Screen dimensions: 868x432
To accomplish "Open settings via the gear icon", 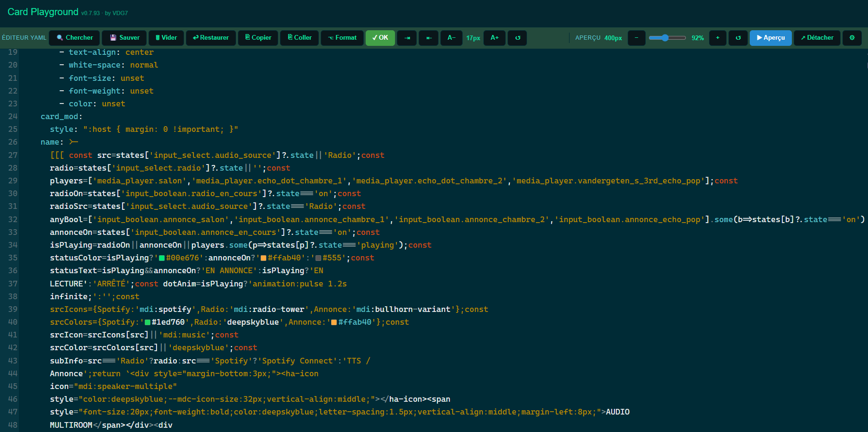I will (852, 38).
